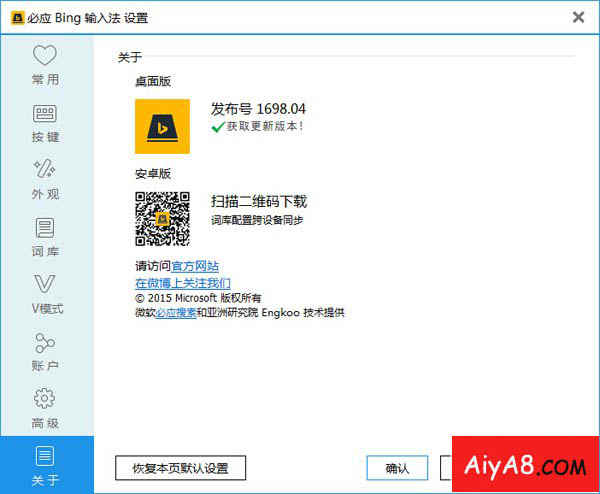
Task: Click the Android QR code image
Action: [x=162, y=219]
